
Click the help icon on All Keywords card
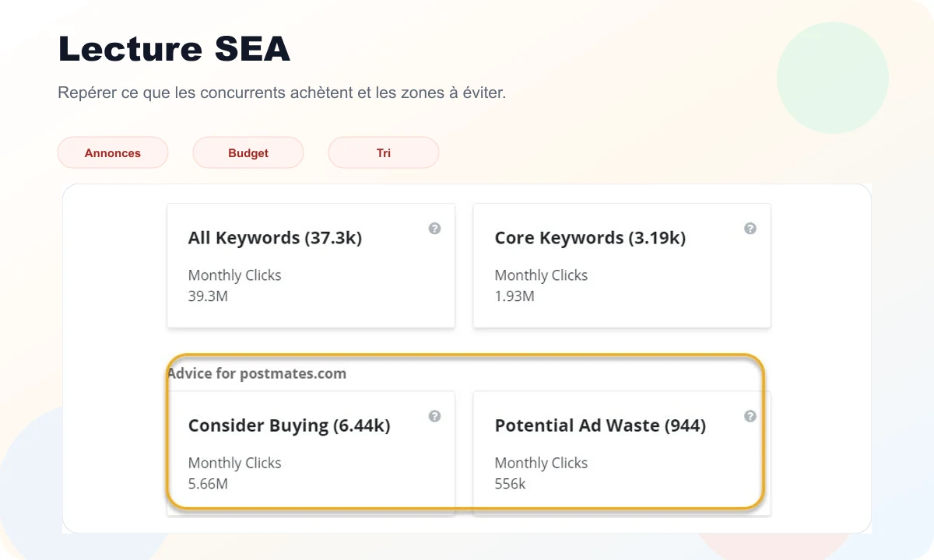coord(435,229)
